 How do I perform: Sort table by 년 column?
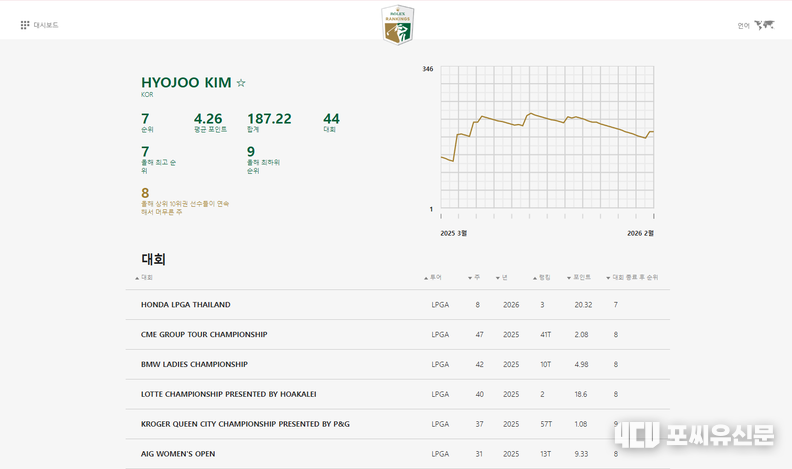coord(504,277)
